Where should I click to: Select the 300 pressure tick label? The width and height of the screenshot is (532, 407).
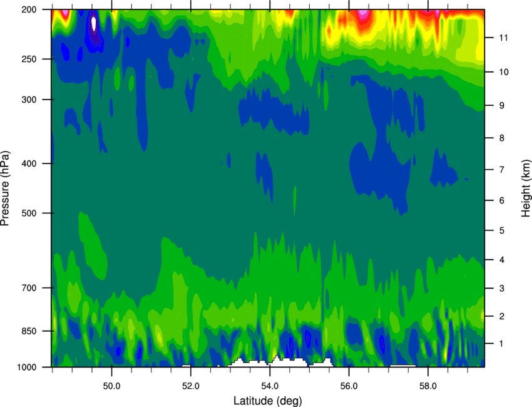tap(29, 100)
